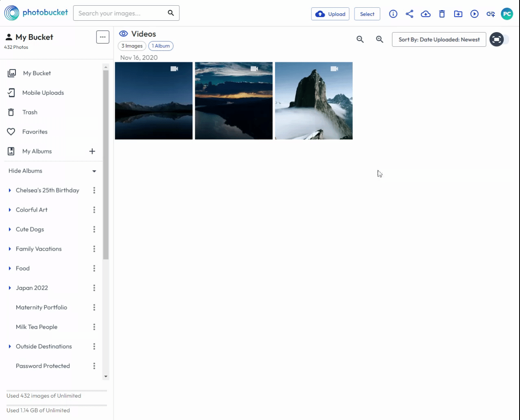The width and height of the screenshot is (520, 420).
Task: Click the cloud download icon
Action: point(426,14)
